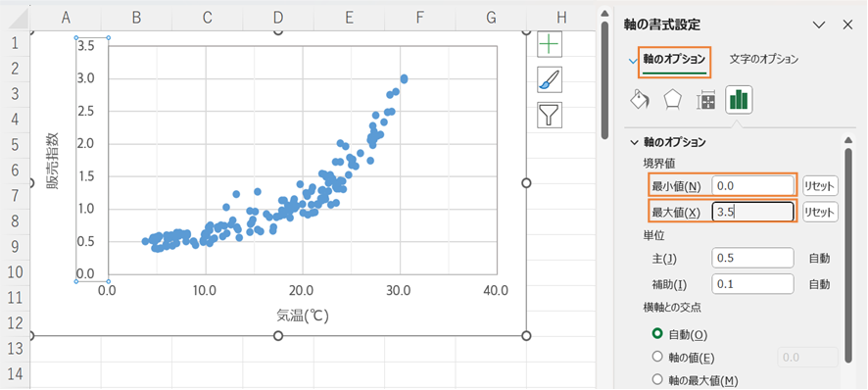Select the Size & Properties icon
This screenshot has width=868, height=390.
[705, 100]
